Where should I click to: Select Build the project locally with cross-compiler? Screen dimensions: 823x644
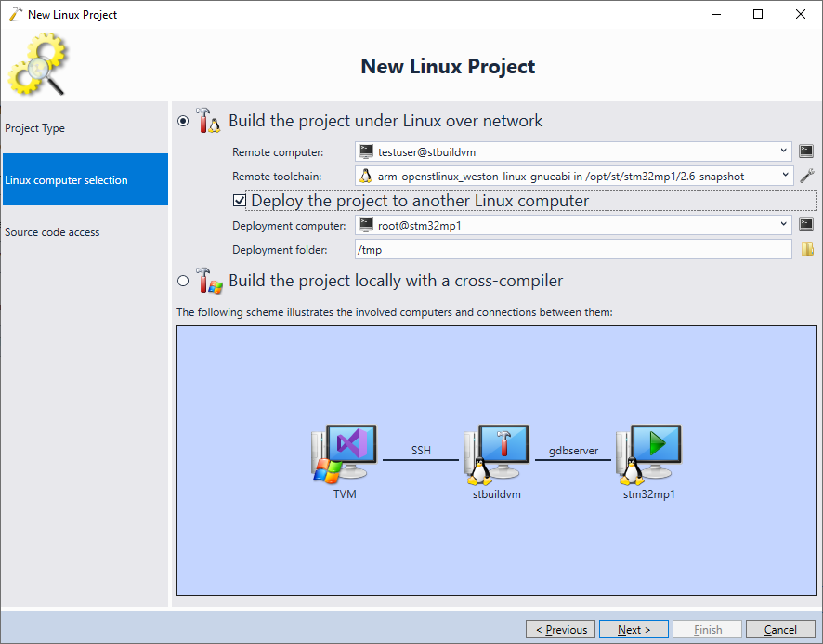(183, 281)
